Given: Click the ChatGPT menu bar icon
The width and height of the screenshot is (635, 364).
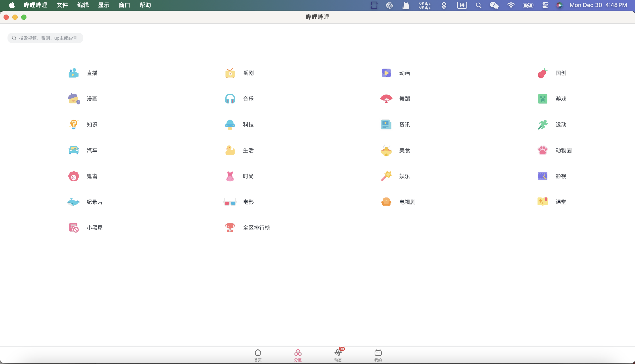Looking at the screenshot, I should (x=389, y=5).
